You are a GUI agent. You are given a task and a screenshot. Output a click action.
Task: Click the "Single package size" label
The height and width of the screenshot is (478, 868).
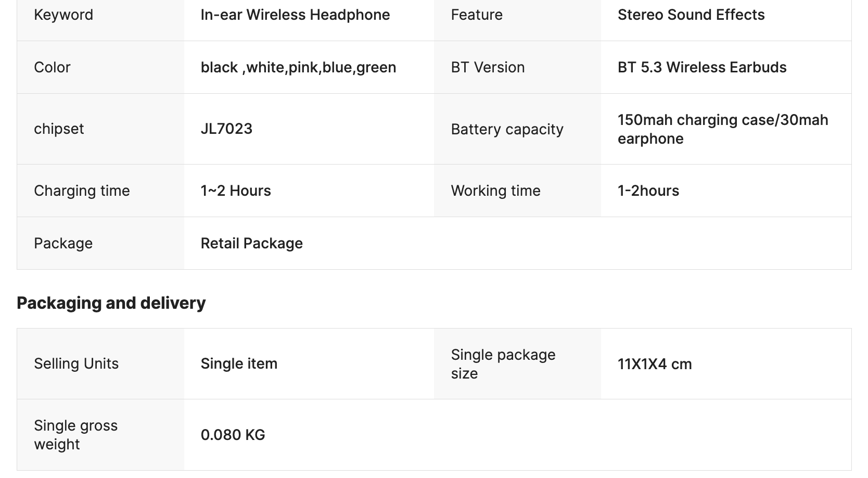pos(503,363)
